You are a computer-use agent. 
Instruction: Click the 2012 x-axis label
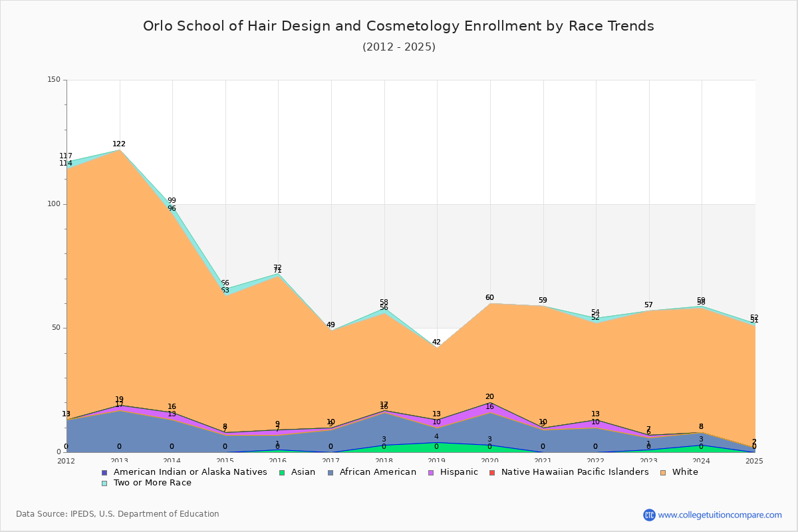(x=66, y=461)
